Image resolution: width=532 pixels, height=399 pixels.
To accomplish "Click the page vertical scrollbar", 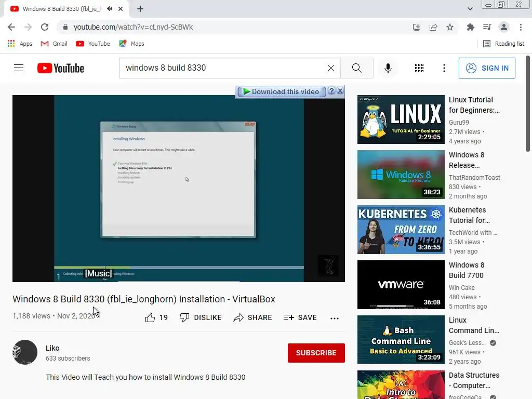I will click(528, 103).
